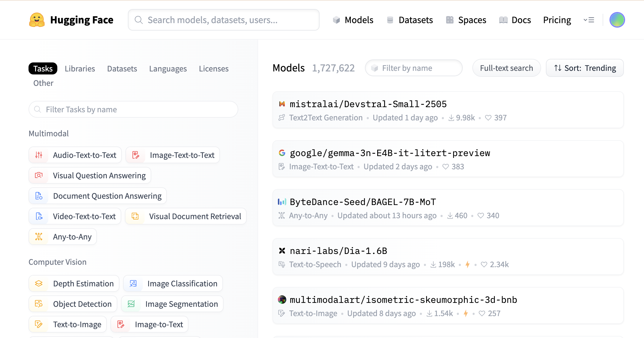644x338 pixels.
Task: Select the Object Detection task icon
Action: tap(39, 304)
